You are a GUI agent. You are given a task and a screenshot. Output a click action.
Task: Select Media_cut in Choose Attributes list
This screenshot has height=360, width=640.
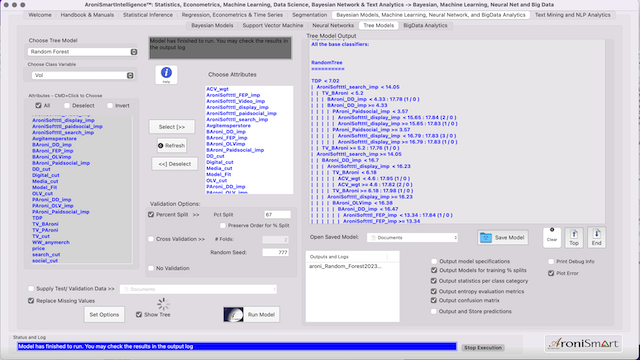coord(219,168)
